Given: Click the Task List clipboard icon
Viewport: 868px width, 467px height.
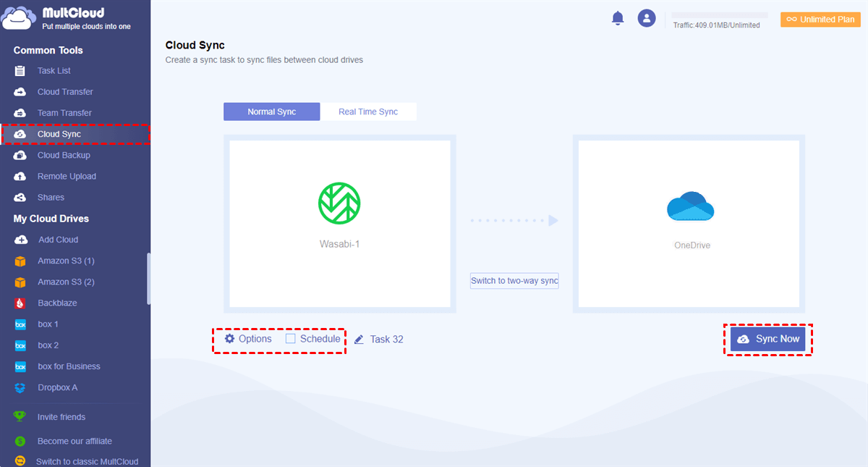Looking at the screenshot, I should coord(20,71).
